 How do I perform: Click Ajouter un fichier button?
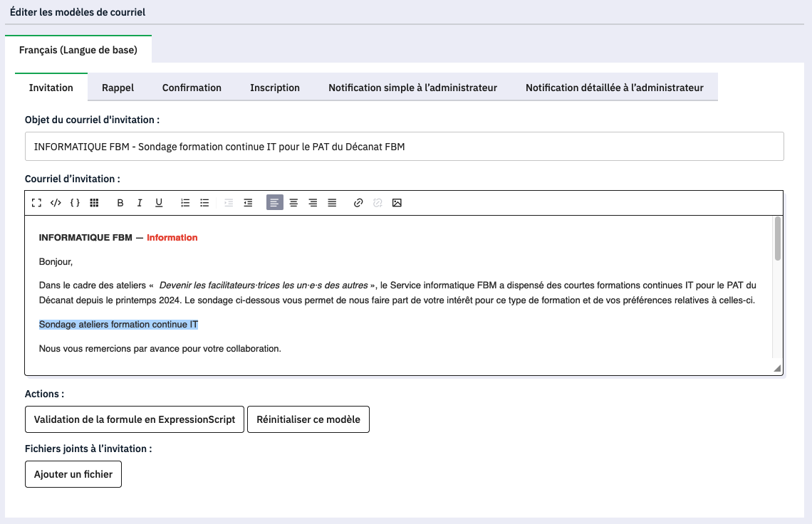click(x=73, y=474)
